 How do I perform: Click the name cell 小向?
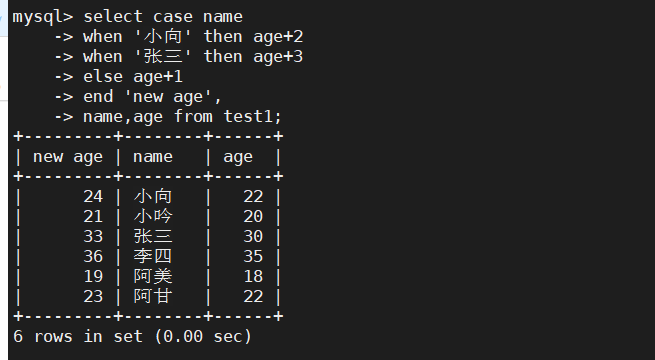(153, 196)
